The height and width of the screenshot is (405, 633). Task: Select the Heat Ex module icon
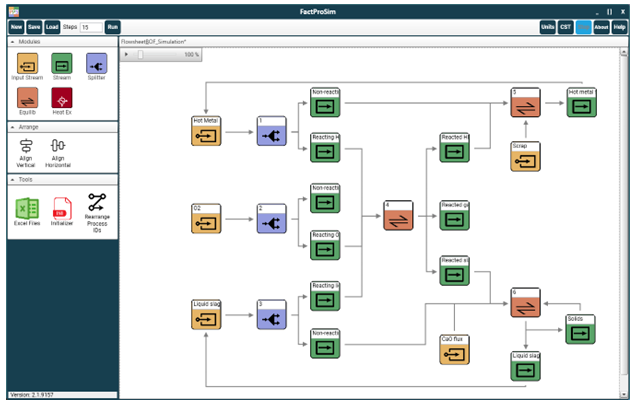coord(62,98)
